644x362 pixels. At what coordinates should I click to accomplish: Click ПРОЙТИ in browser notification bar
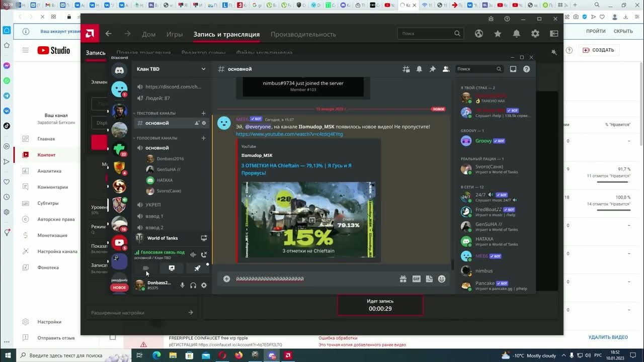pyautogui.click(x=596, y=31)
